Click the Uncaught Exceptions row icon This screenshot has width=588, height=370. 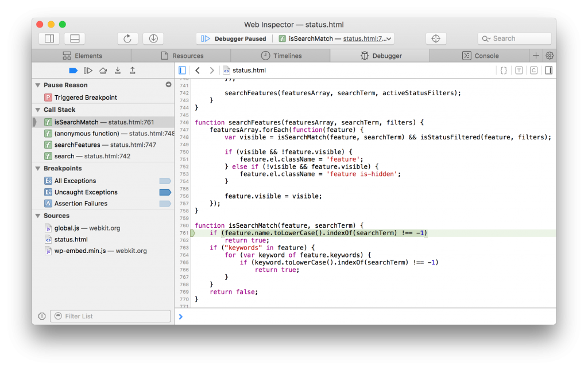pyautogui.click(x=48, y=192)
